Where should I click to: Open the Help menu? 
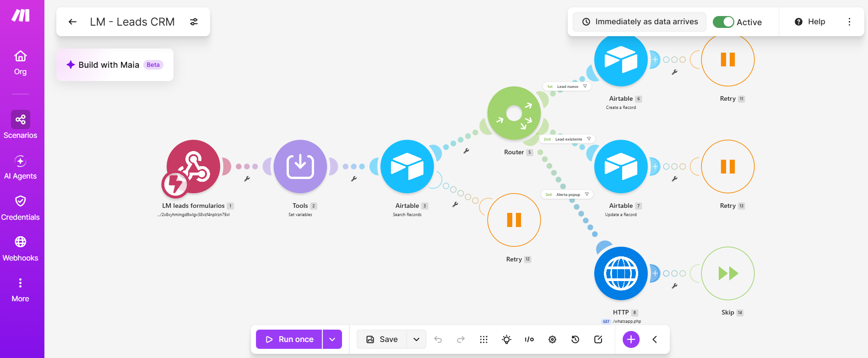(810, 22)
